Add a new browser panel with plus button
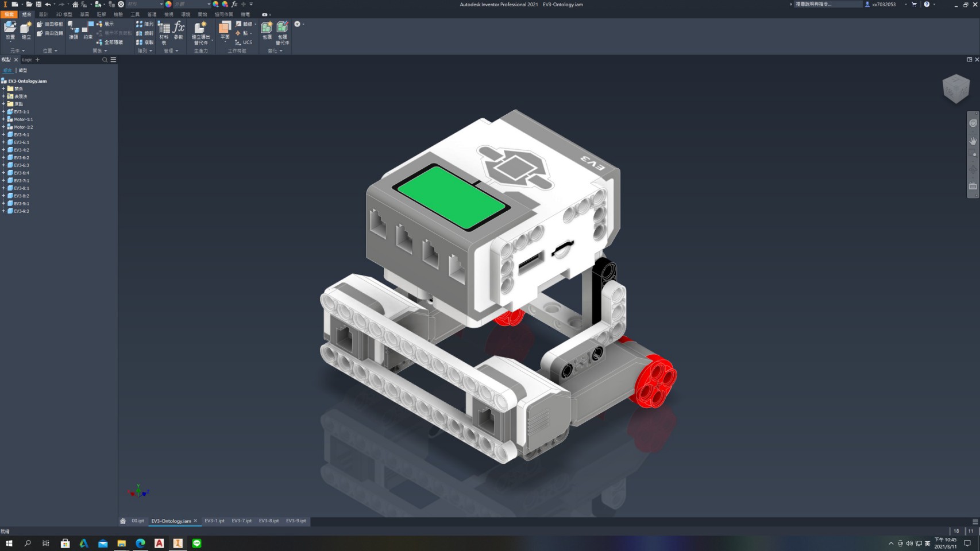Image resolution: width=980 pixels, height=551 pixels. (38, 60)
